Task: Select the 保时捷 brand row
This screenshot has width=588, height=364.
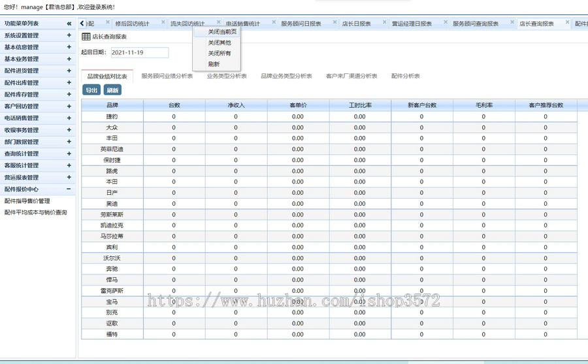Action: pyautogui.click(x=329, y=160)
